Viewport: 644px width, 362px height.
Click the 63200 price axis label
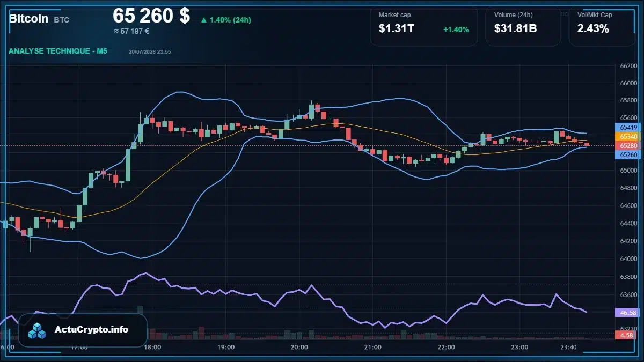point(628,328)
